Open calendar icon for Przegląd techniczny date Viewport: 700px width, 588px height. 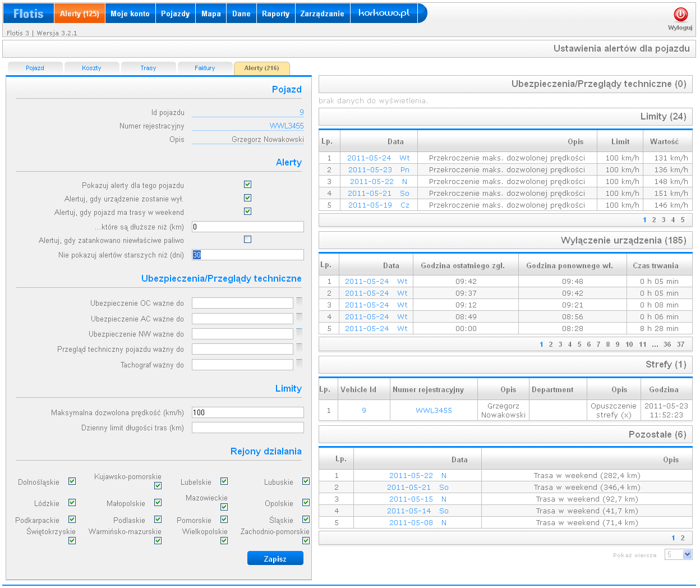coord(299,347)
